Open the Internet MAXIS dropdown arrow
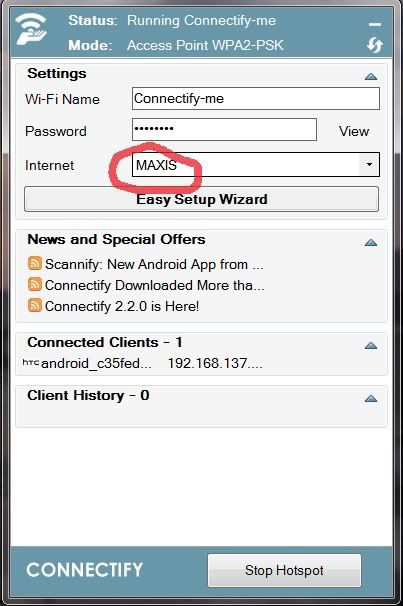403x606 pixels. coord(369,165)
